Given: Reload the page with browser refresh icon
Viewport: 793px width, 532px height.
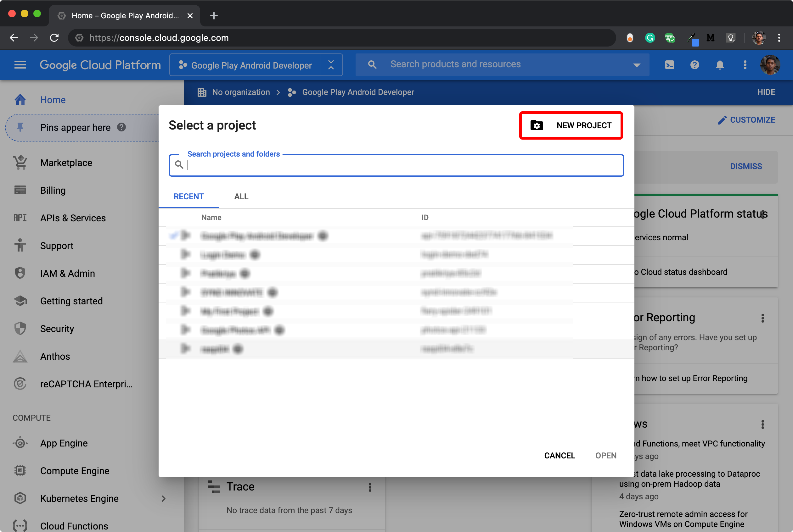Looking at the screenshot, I should point(54,38).
